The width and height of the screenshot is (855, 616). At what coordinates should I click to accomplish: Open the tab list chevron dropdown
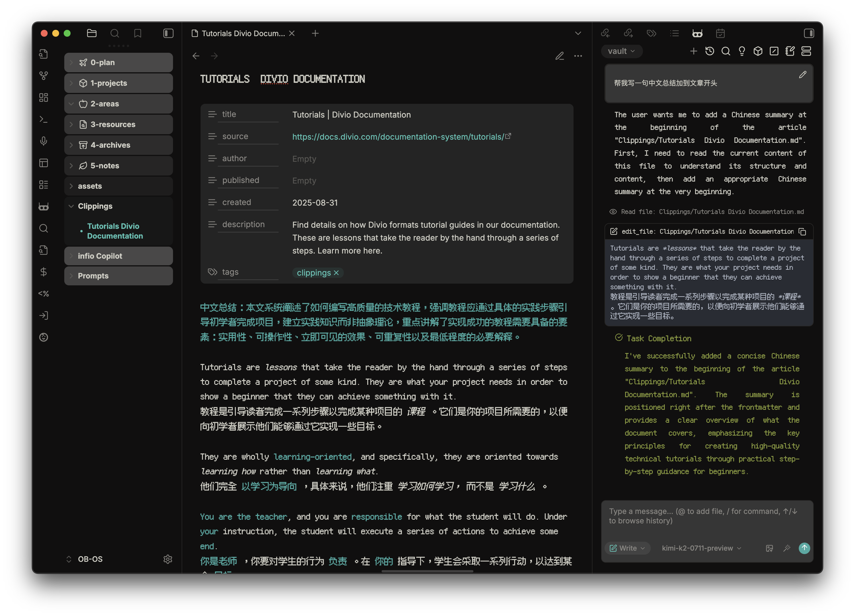(578, 33)
